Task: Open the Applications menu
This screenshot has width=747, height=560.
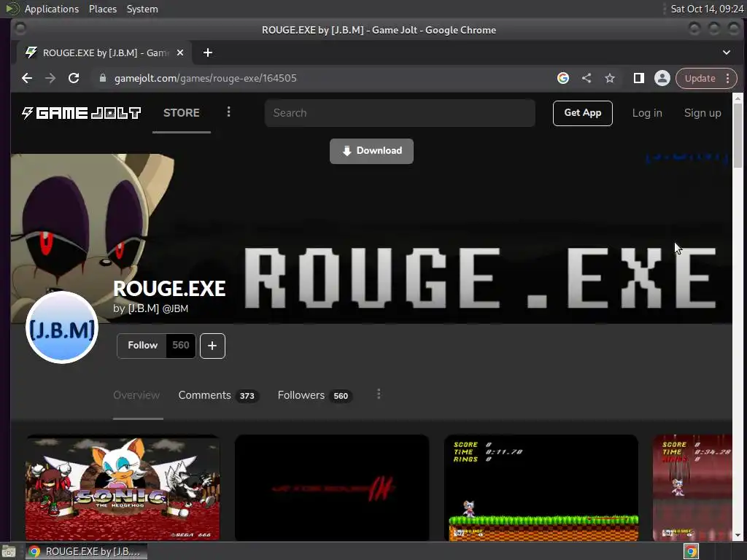Action: [52, 9]
